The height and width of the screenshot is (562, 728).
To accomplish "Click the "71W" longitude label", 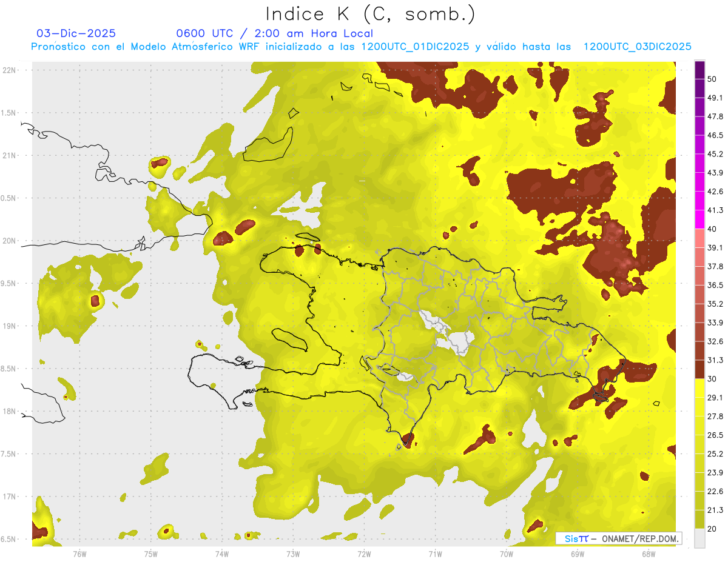I will (x=435, y=554).
